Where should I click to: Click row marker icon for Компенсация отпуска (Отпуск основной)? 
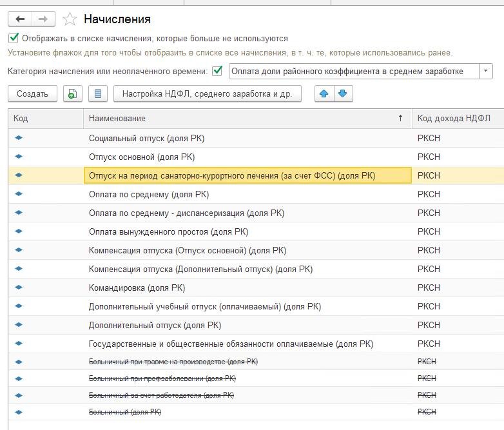coord(19,249)
